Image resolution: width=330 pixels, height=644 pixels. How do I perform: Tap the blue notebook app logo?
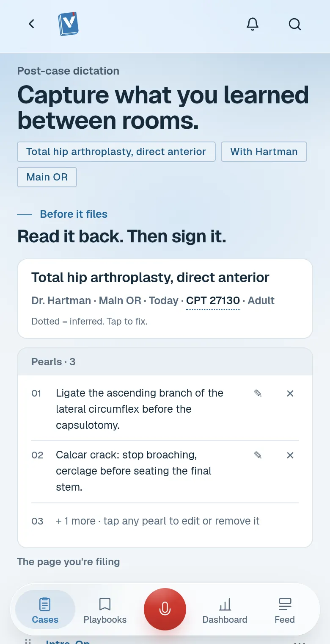69,24
